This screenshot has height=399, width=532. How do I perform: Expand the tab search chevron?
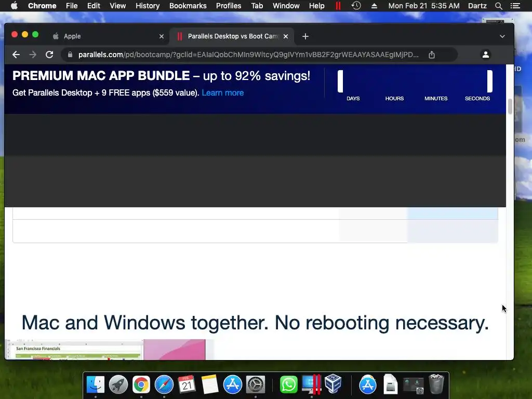coord(502,36)
